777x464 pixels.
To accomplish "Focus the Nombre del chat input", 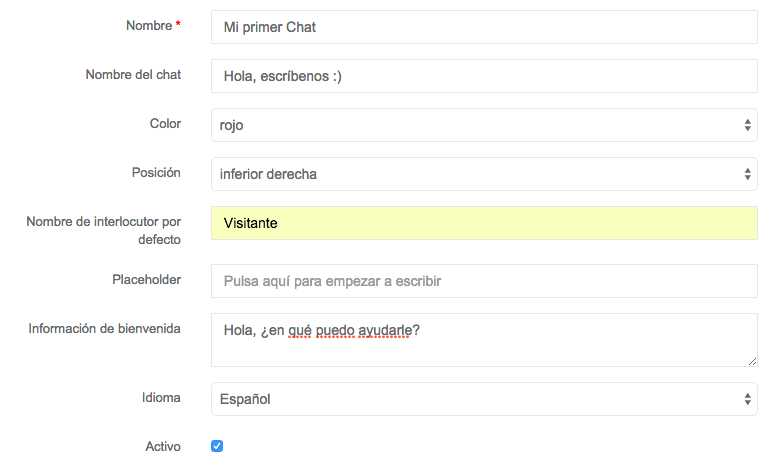I will click(484, 76).
